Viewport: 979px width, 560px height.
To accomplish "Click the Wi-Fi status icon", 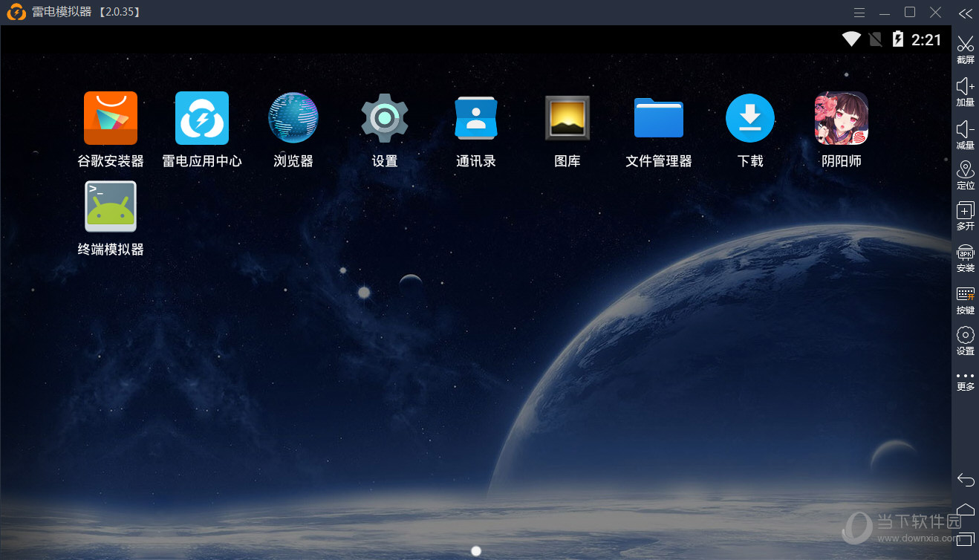I will coord(851,39).
